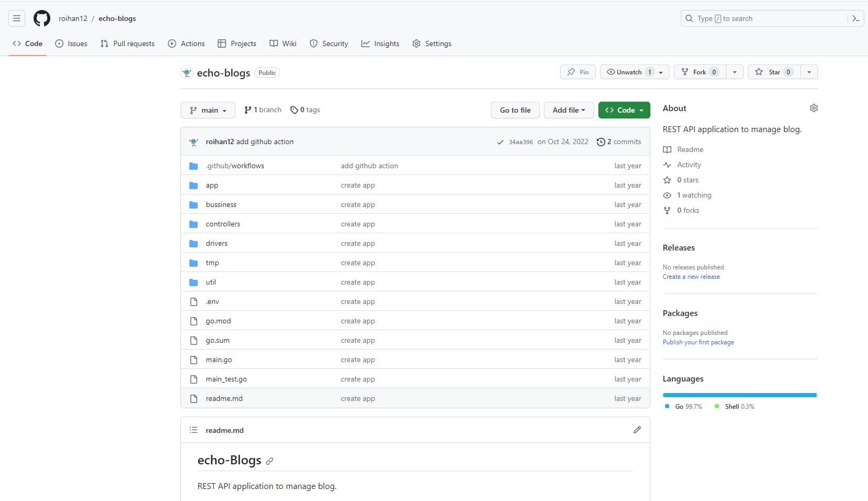Open the command palette icon

(x=855, y=18)
